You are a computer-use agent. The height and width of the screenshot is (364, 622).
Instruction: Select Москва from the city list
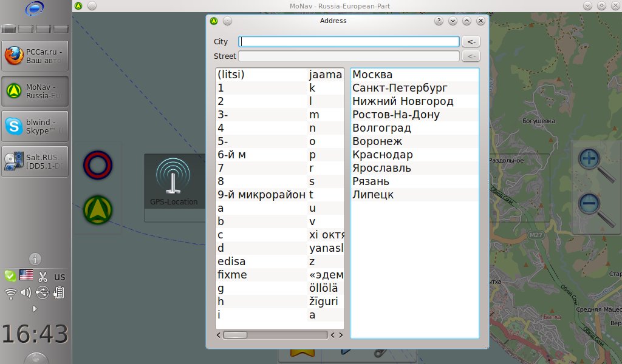tap(372, 75)
